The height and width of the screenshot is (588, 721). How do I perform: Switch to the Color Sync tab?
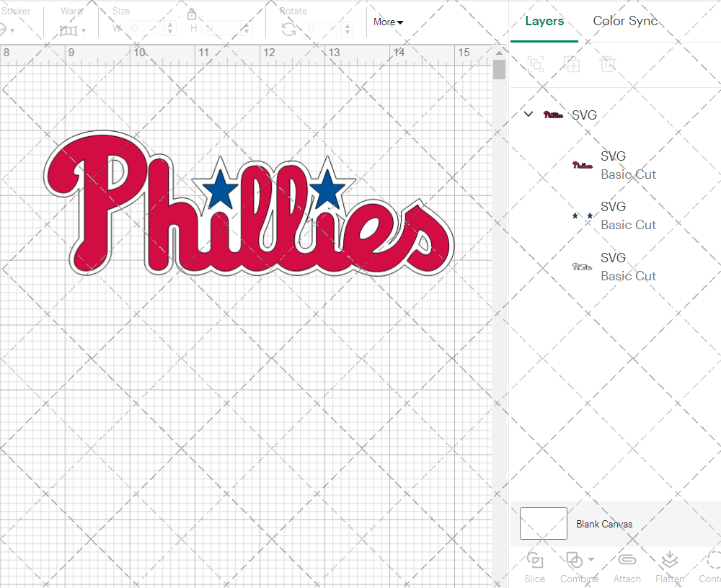pos(625,21)
